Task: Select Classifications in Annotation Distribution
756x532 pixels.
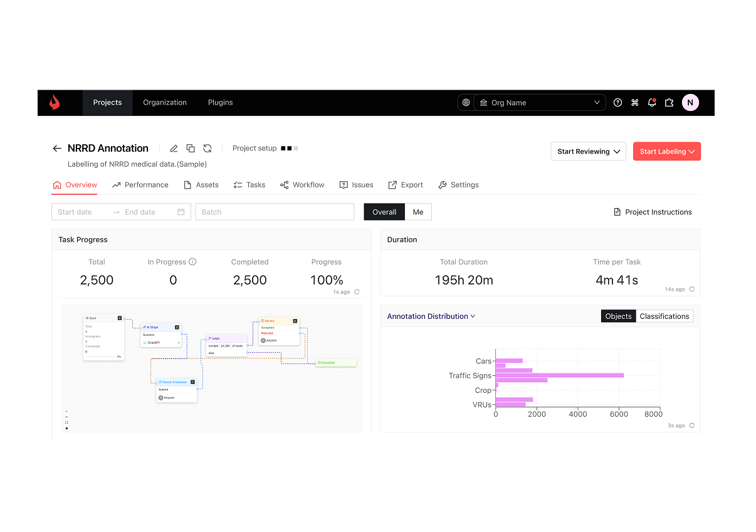Action: point(664,316)
